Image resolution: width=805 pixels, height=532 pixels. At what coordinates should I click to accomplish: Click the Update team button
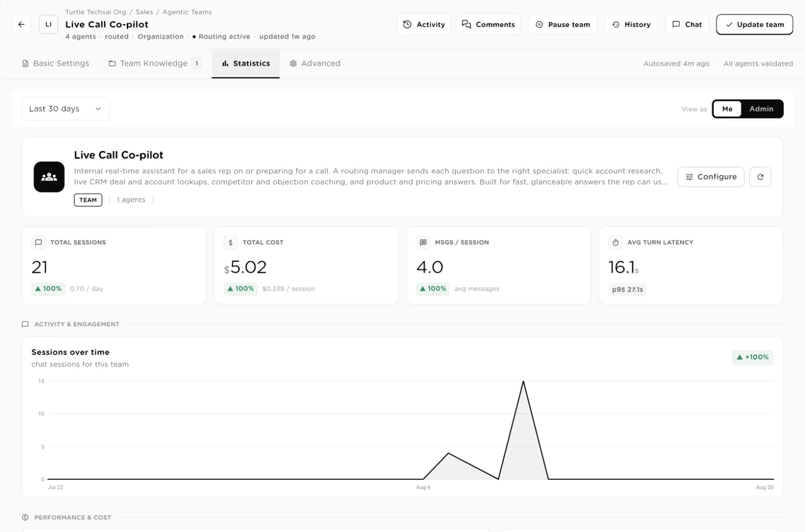click(754, 24)
